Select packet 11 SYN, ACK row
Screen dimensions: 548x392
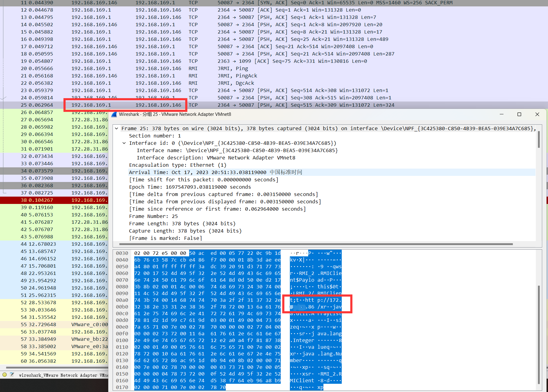pyautogui.click(x=274, y=3)
